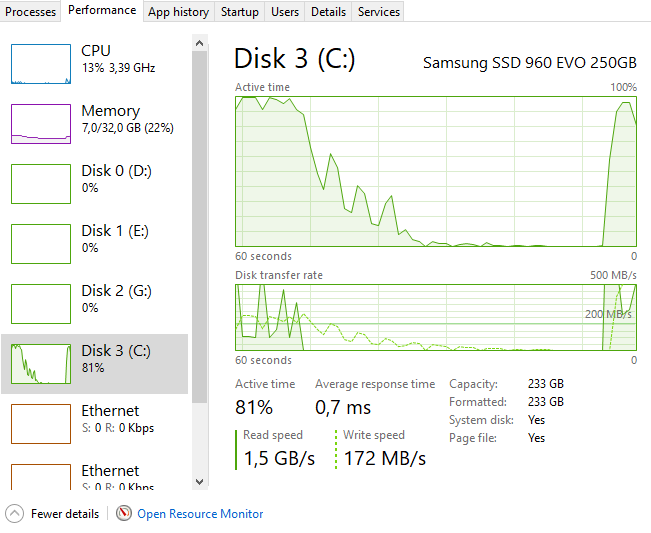Viewport: 651px width, 533px height.
Task: Open the Startup tab
Action: point(240,12)
